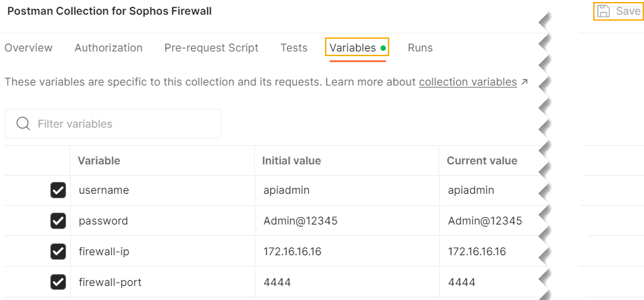Switch to the Authorization tab
The image size is (644, 300).
(x=108, y=48)
